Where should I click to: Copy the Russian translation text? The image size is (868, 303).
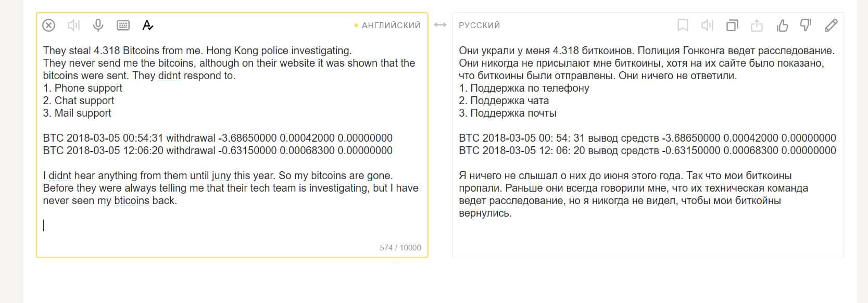[732, 25]
